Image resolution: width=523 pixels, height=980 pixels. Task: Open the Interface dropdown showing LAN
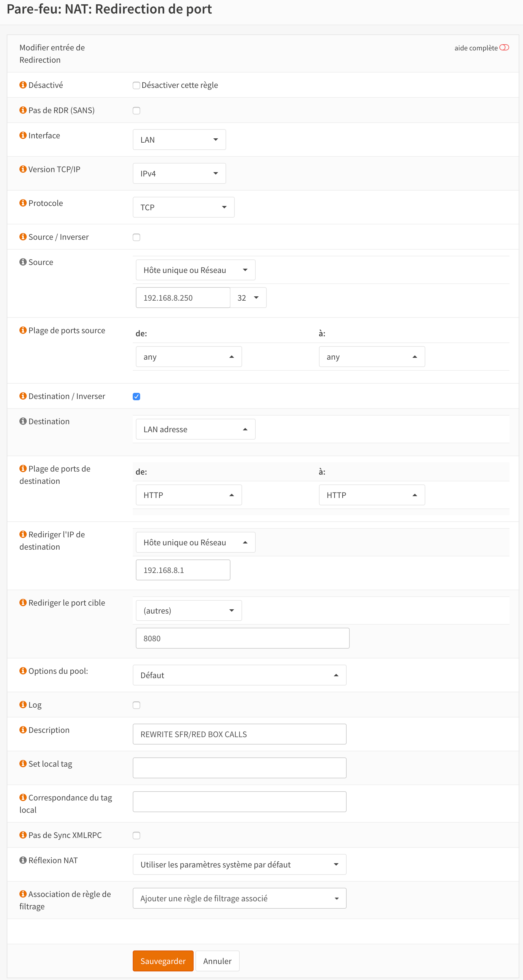click(x=179, y=140)
